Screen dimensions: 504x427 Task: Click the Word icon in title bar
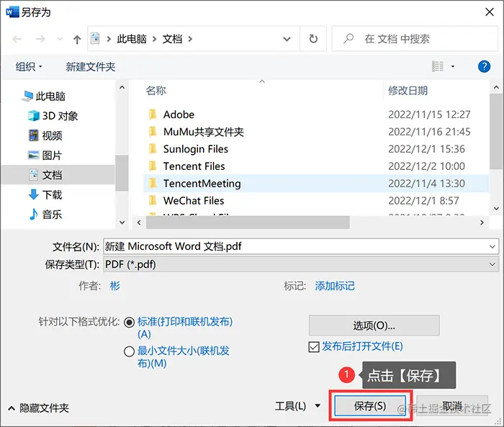click(12, 12)
